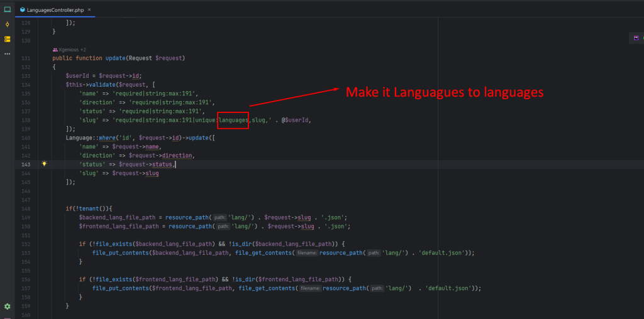Click the yellow light bulb quick-fix icon

[45, 164]
